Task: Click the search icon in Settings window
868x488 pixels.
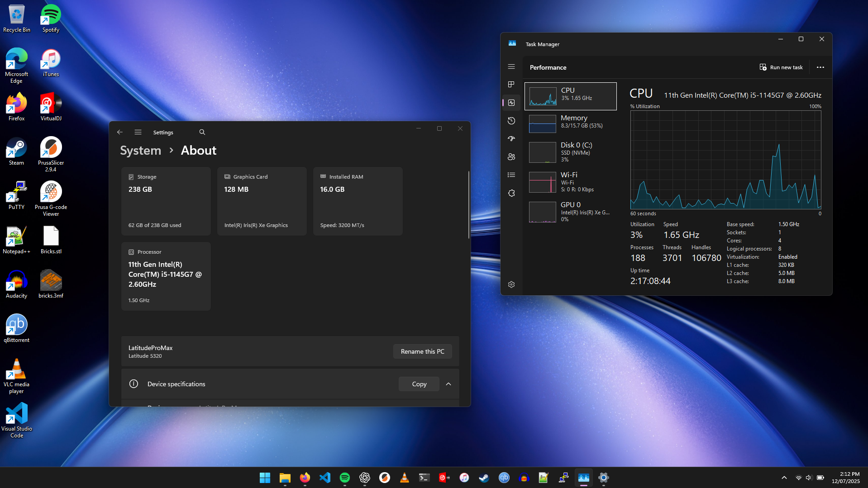Action: pos(202,132)
